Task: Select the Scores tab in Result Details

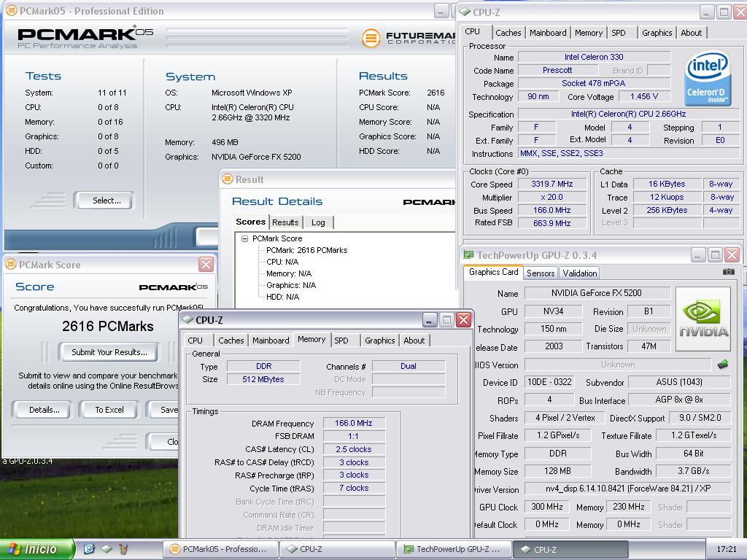Action: pos(251,222)
